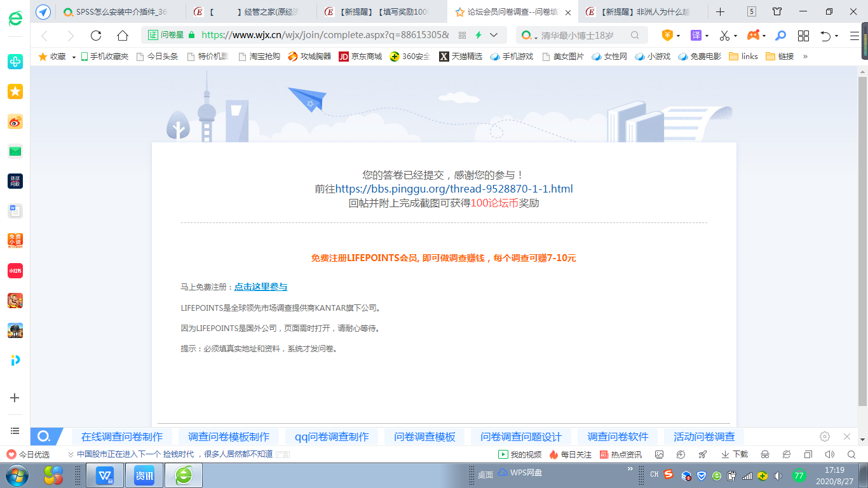
Task: Click the browser forward arrow
Action: point(71,36)
